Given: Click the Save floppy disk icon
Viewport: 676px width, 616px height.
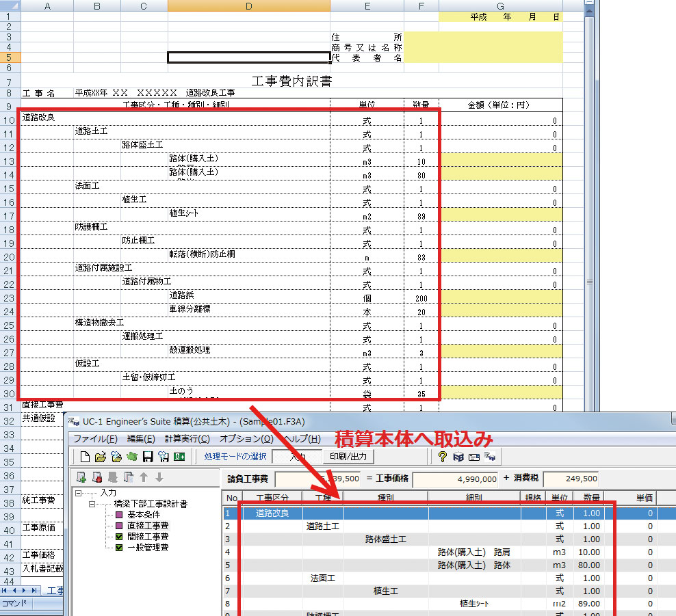Looking at the screenshot, I should click(148, 457).
